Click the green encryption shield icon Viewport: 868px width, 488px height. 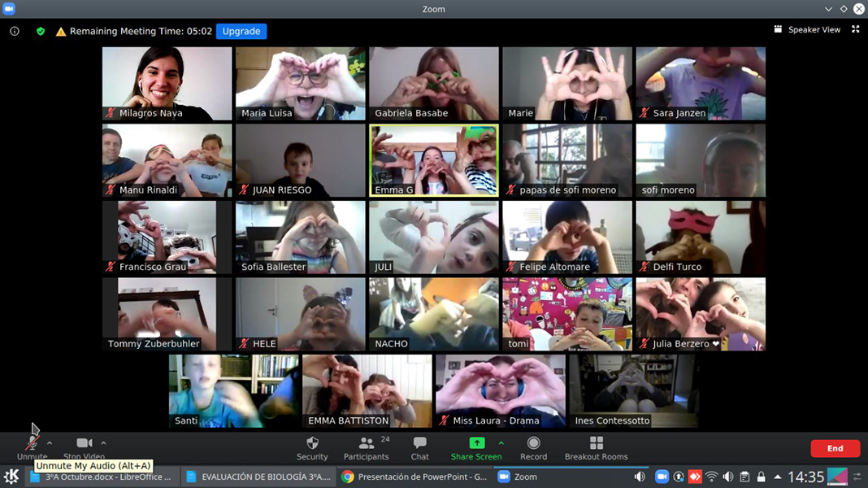tap(41, 32)
